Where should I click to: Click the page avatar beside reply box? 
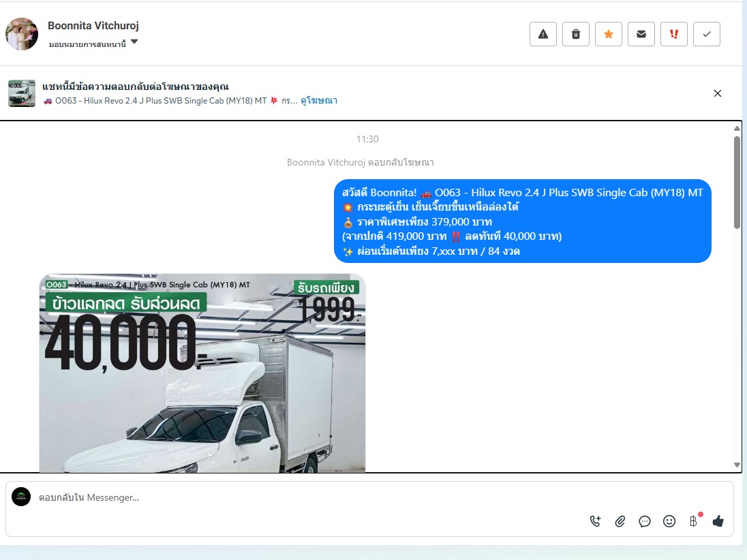[21, 497]
